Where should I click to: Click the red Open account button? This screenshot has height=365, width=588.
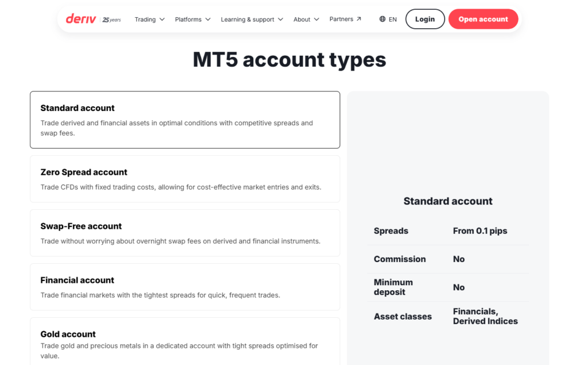click(x=483, y=19)
